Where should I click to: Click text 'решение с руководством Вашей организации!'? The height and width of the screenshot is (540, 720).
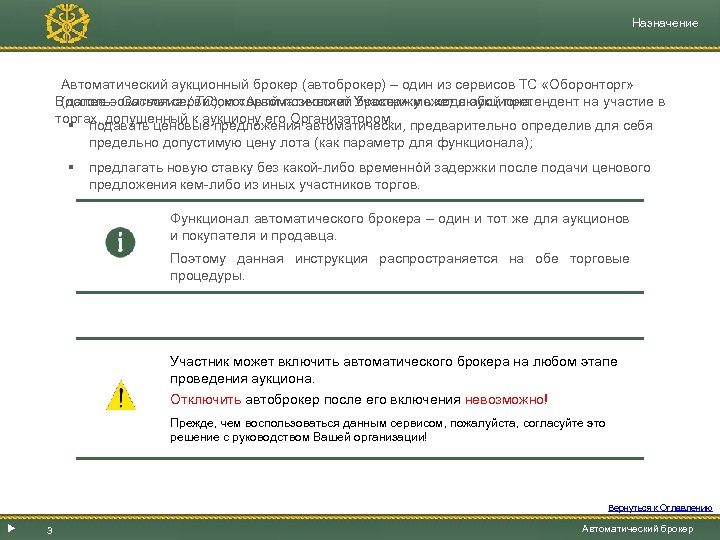click(x=298, y=437)
